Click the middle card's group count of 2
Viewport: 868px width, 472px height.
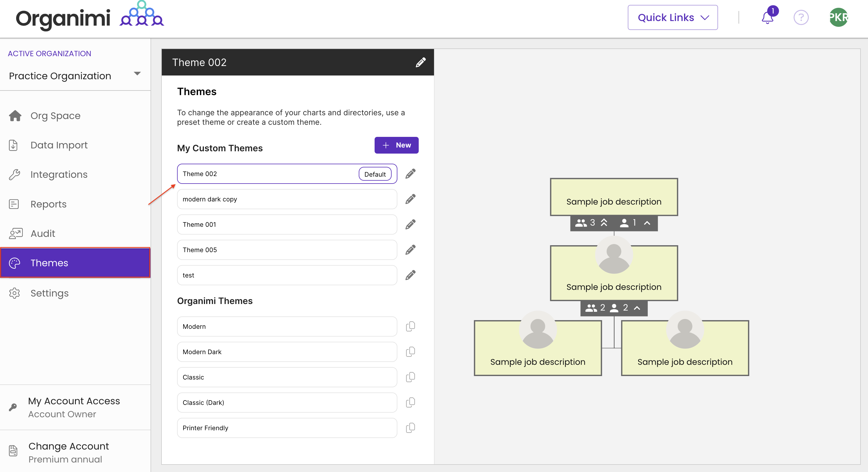tap(595, 308)
